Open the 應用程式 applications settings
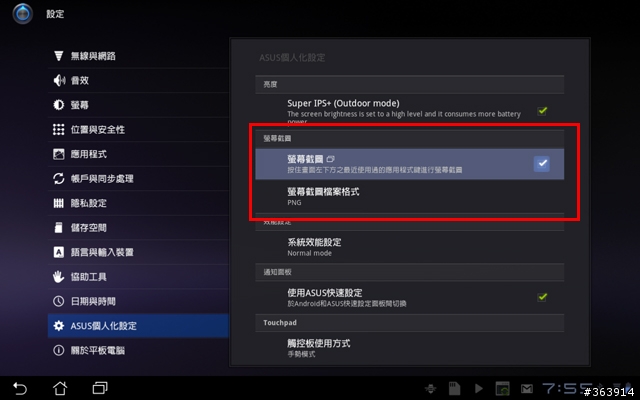 tap(138, 154)
